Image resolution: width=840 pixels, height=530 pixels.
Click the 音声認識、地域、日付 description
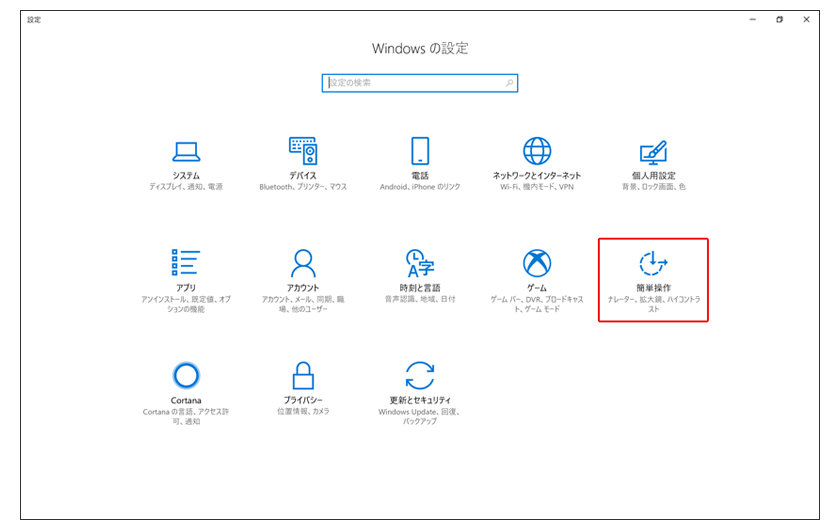coord(420,299)
